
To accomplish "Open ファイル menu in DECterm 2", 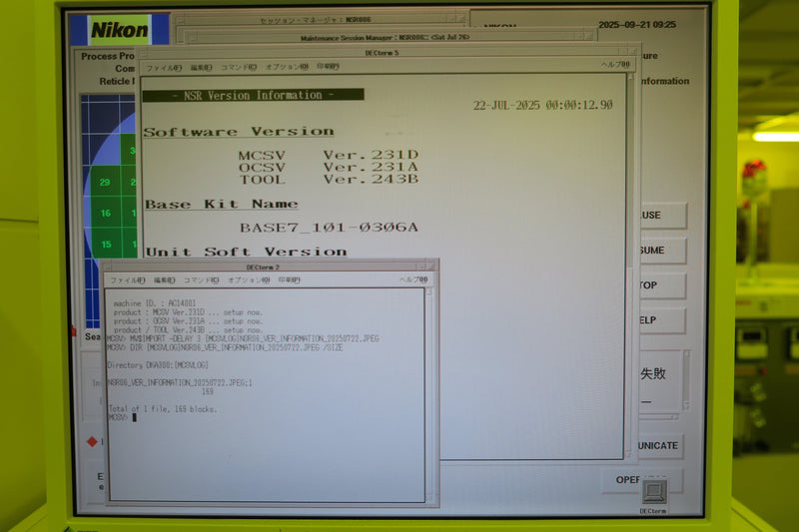I will point(128,280).
